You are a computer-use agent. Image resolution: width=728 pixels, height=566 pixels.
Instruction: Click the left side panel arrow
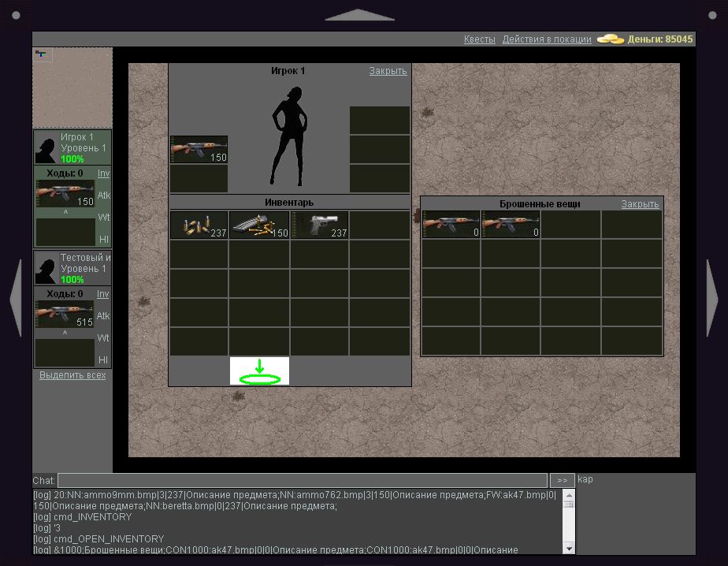[16, 297]
